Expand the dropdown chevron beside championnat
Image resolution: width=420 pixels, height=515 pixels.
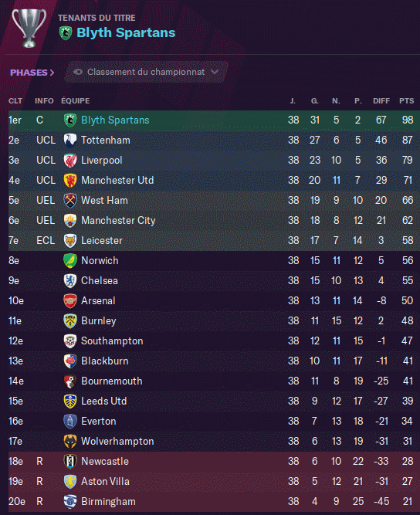click(x=215, y=72)
